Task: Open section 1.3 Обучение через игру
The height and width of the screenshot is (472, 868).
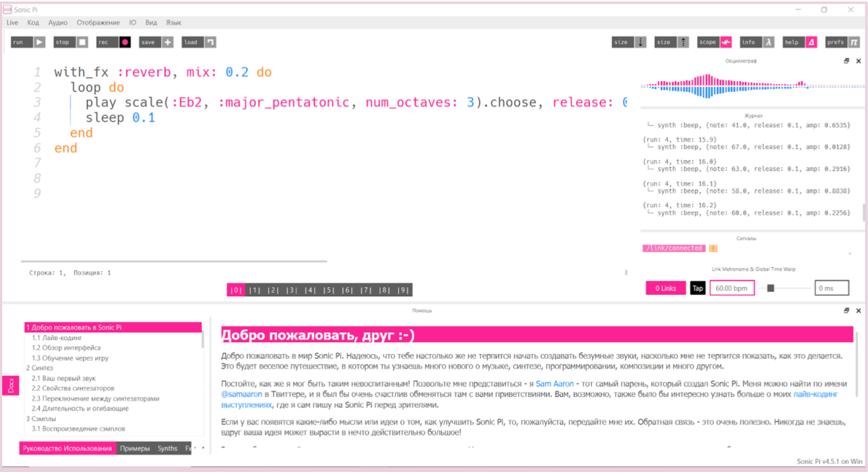Action: [70, 358]
